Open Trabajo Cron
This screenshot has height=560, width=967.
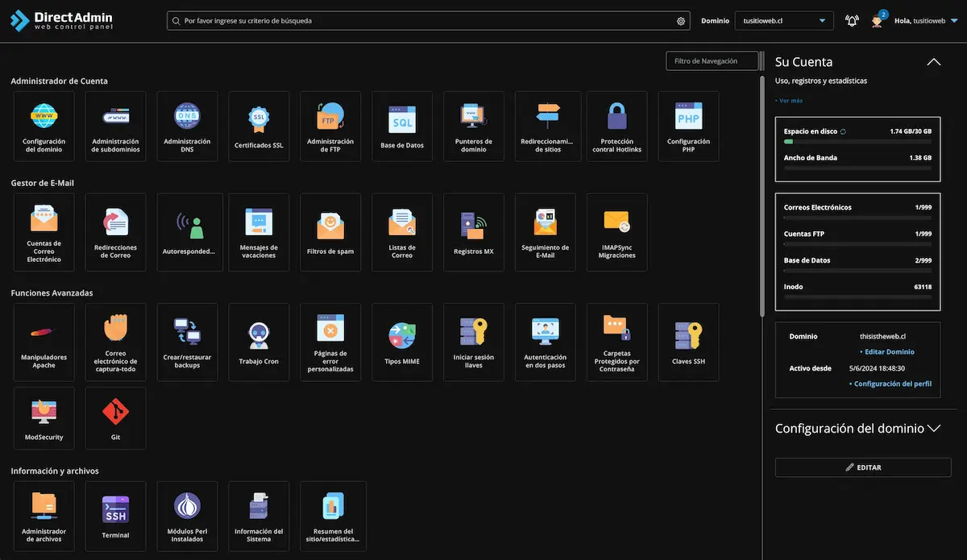click(x=259, y=342)
